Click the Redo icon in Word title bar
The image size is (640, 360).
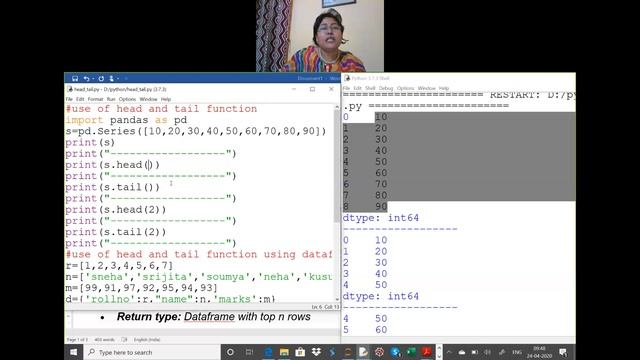[x=101, y=78]
